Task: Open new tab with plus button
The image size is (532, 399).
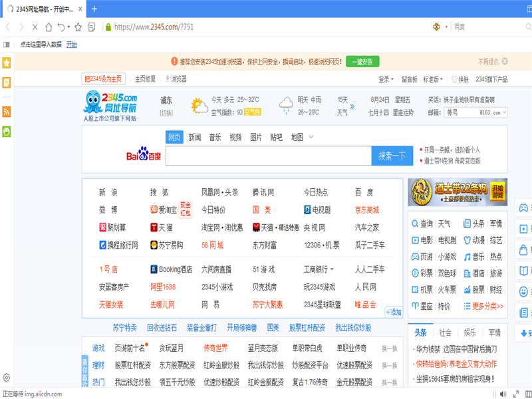Action: coord(94,9)
